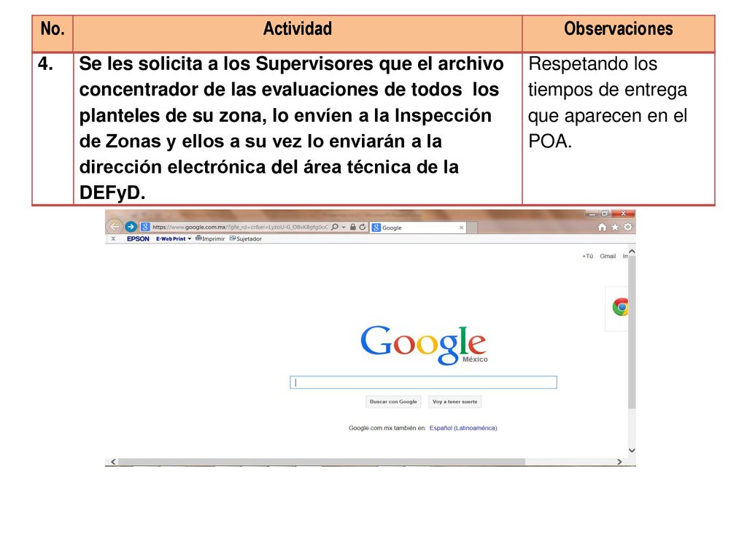Image resolution: width=747 pixels, height=560 pixels.
Task: Click the Voy a tener suerte button
Action: click(455, 402)
